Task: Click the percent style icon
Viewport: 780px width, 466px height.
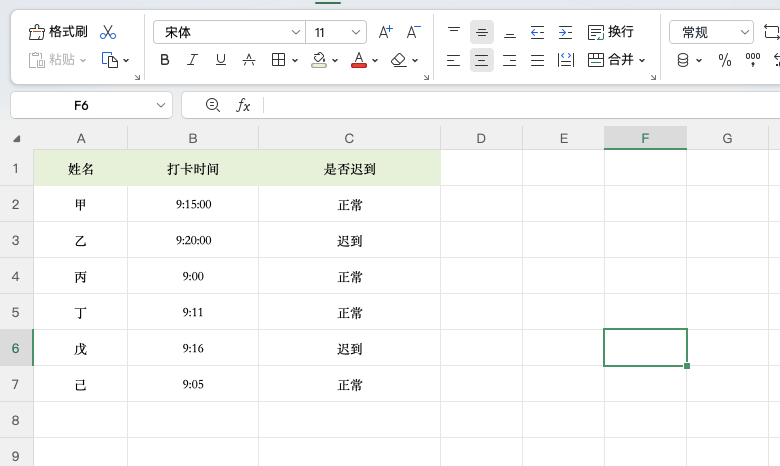Action: click(725, 60)
